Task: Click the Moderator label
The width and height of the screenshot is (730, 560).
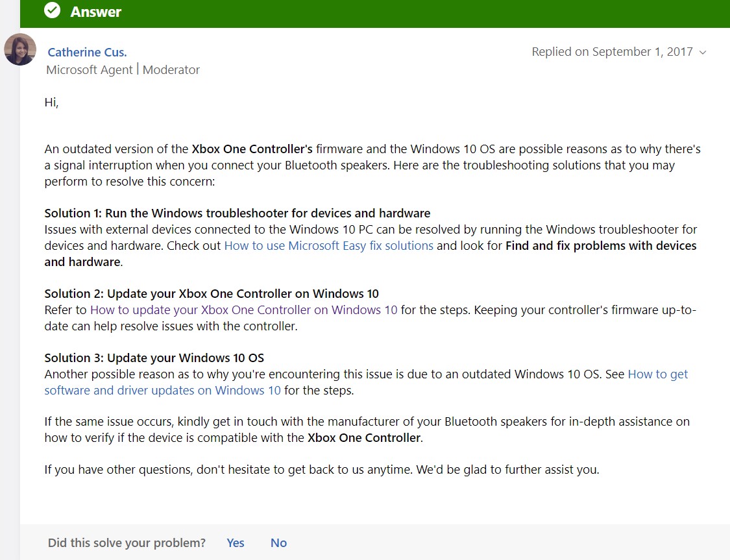Action: click(171, 70)
